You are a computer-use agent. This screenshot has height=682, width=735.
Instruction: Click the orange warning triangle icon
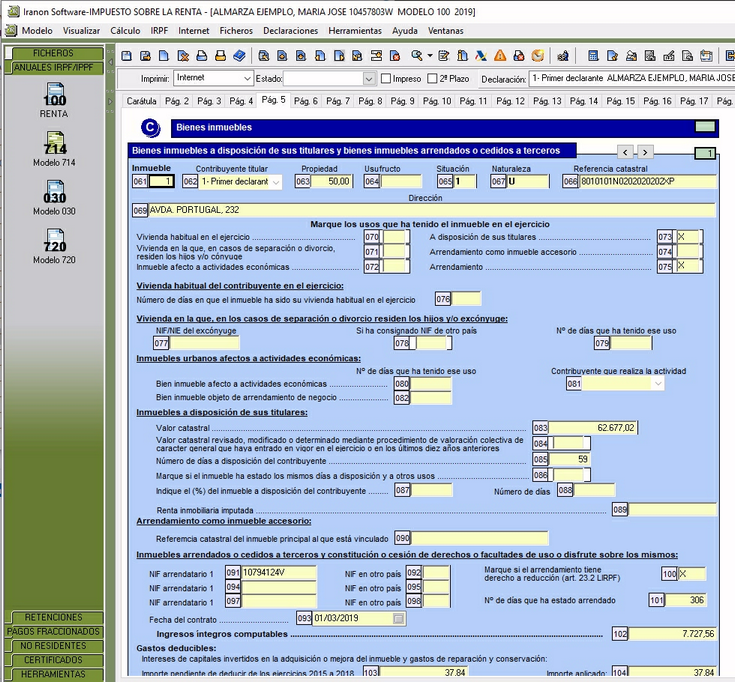[x=500, y=56]
